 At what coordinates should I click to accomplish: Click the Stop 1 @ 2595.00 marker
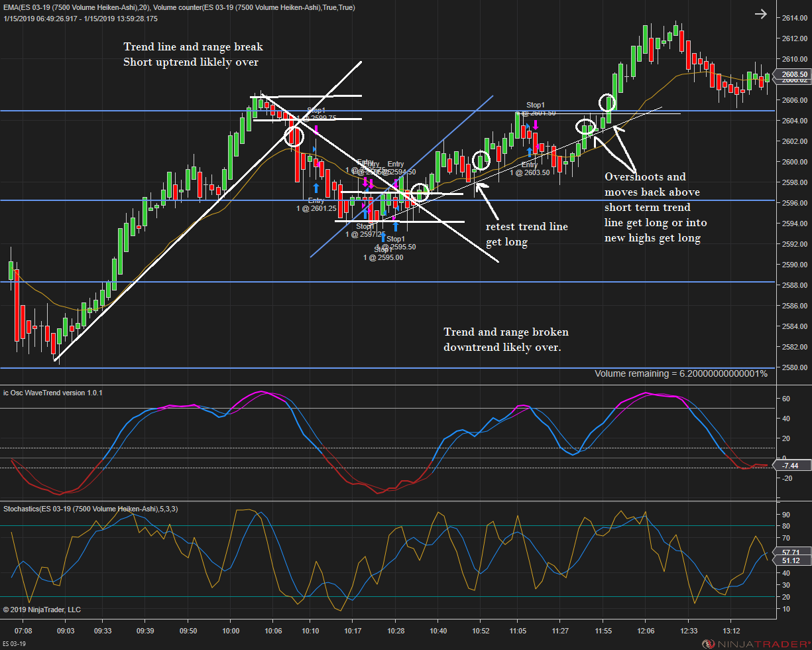[x=382, y=254]
